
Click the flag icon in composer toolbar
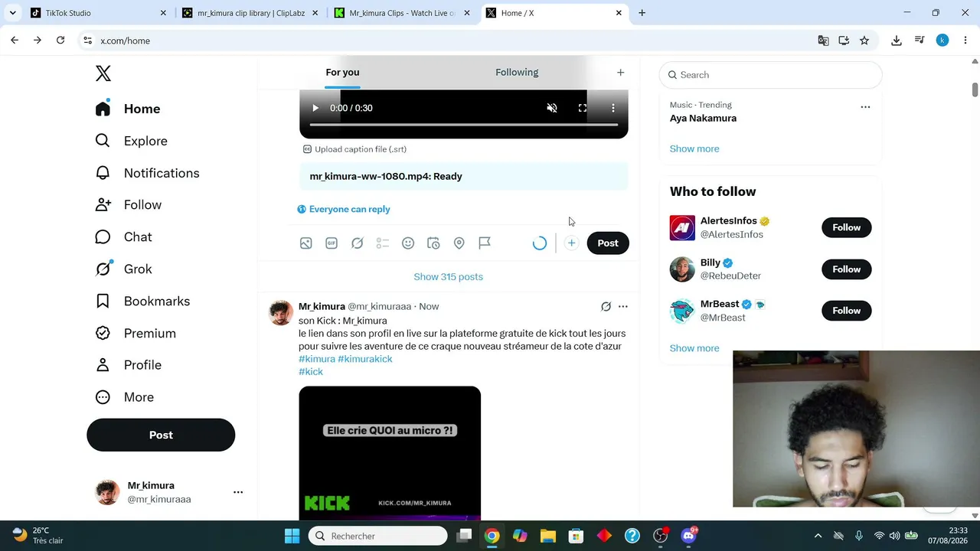click(x=485, y=243)
